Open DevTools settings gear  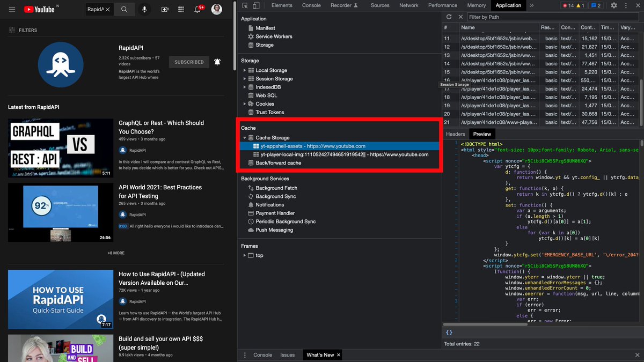click(613, 5)
